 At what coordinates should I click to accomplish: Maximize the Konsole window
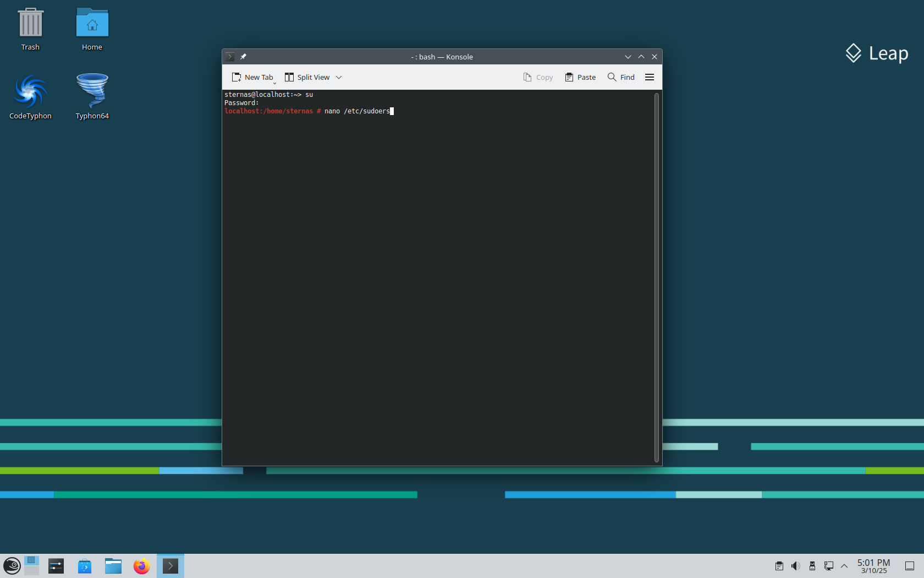[x=641, y=57]
